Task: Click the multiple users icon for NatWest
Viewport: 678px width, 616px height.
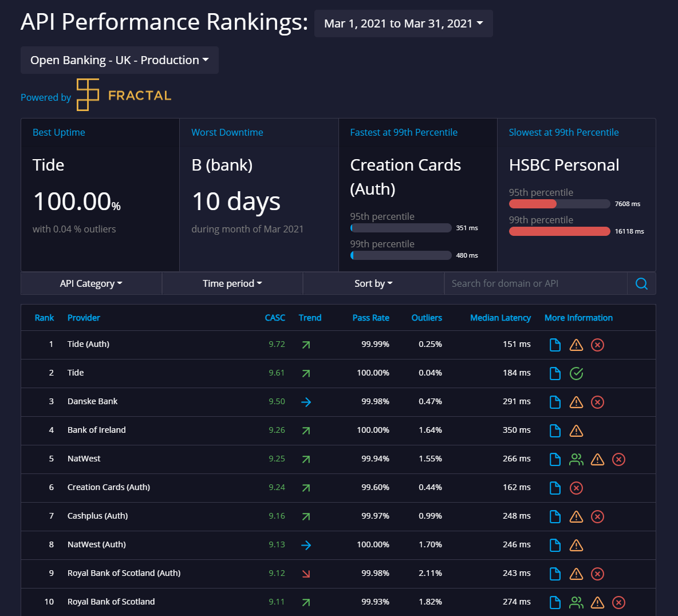Action: 576,459
